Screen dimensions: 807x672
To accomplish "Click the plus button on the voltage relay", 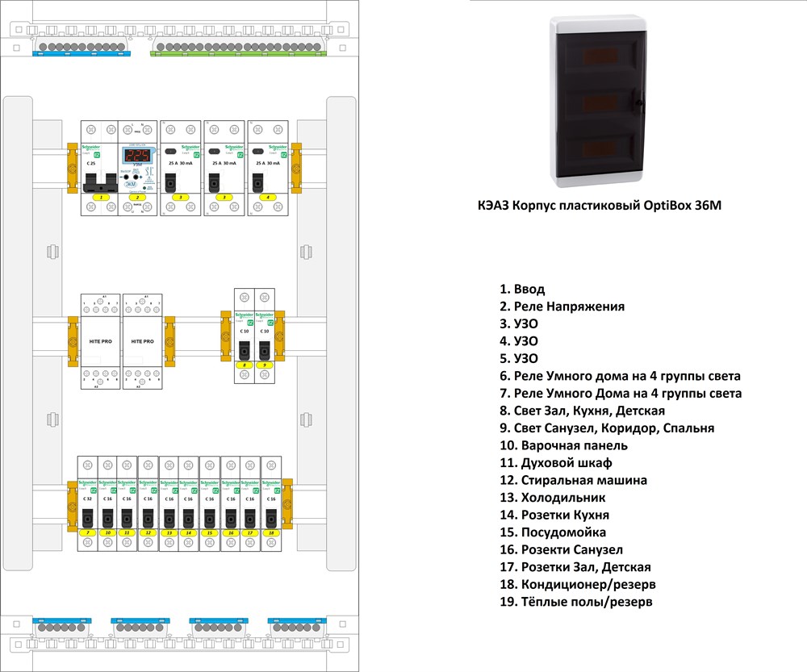I will tap(136, 177).
